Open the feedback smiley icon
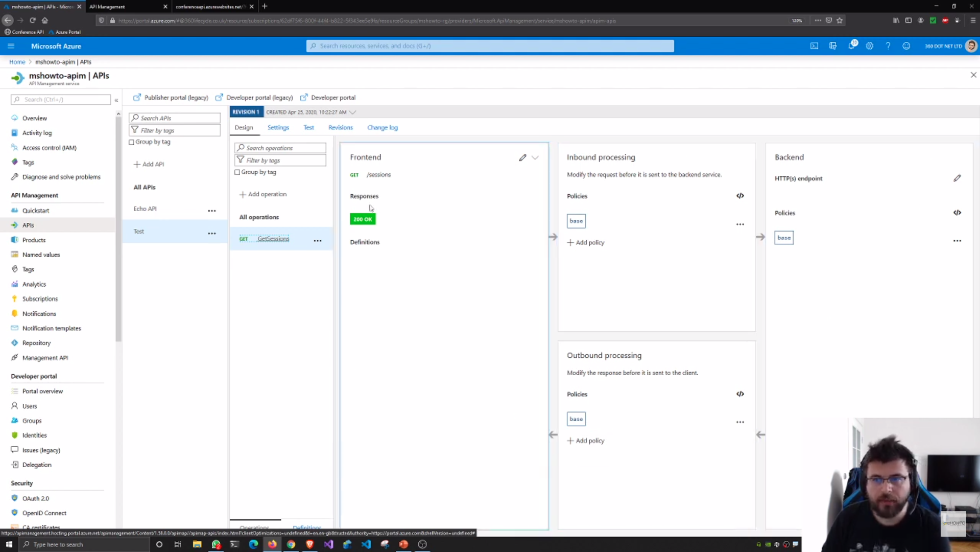Screen dimensions: 980x552 (906, 46)
